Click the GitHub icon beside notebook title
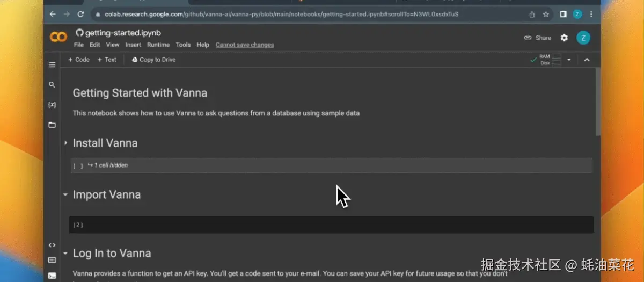Viewport: 644px width, 282px height. [x=79, y=33]
